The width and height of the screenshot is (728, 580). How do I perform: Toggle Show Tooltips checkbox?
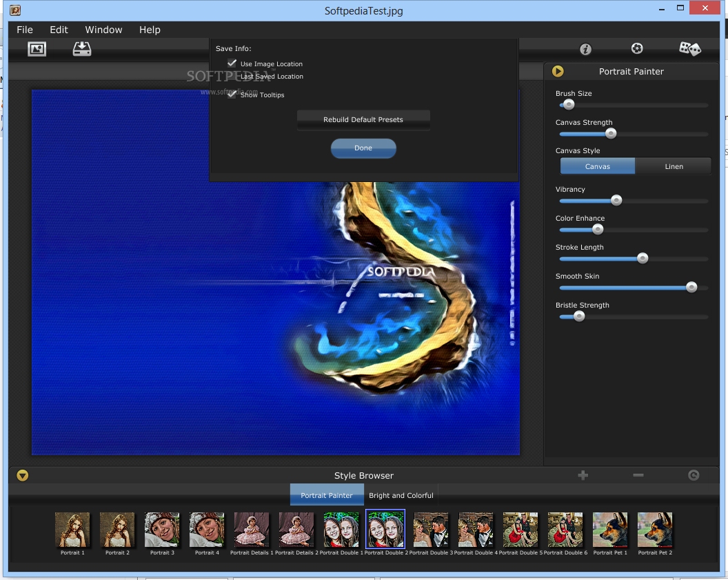[x=232, y=94]
